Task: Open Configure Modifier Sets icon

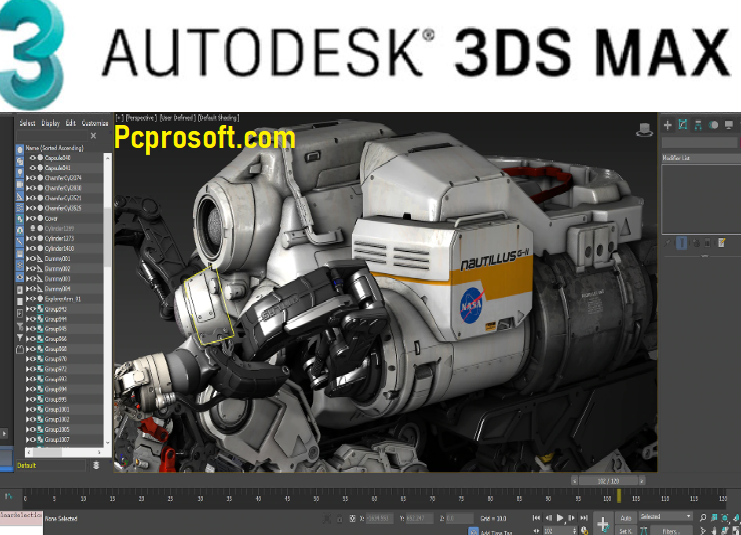Action: click(721, 243)
